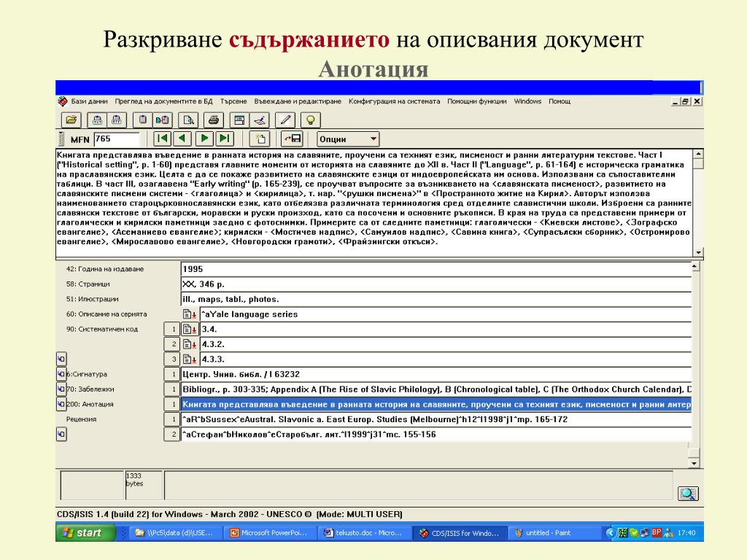Click the TXT export toolbar icon

[97, 120]
